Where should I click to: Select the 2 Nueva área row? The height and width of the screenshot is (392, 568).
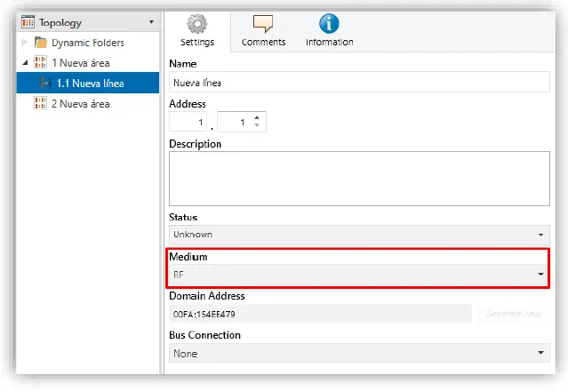(88, 104)
